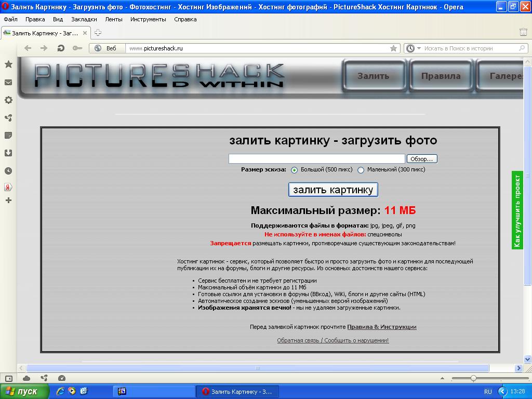Viewport: 532px width, 399px height.
Task: Open the пуск Start button
Action: coord(24,391)
